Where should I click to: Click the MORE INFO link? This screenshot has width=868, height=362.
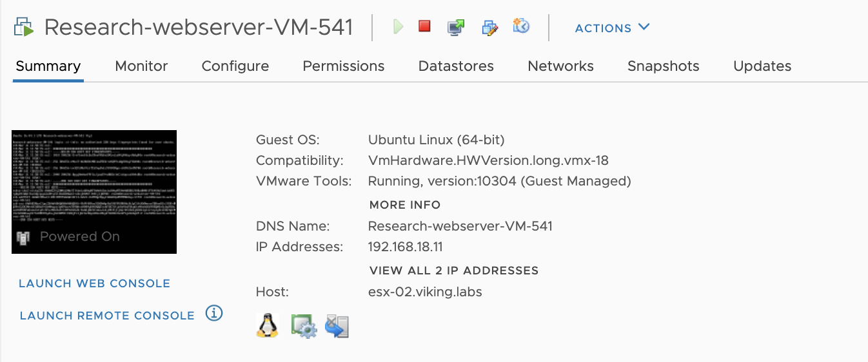click(405, 205)
